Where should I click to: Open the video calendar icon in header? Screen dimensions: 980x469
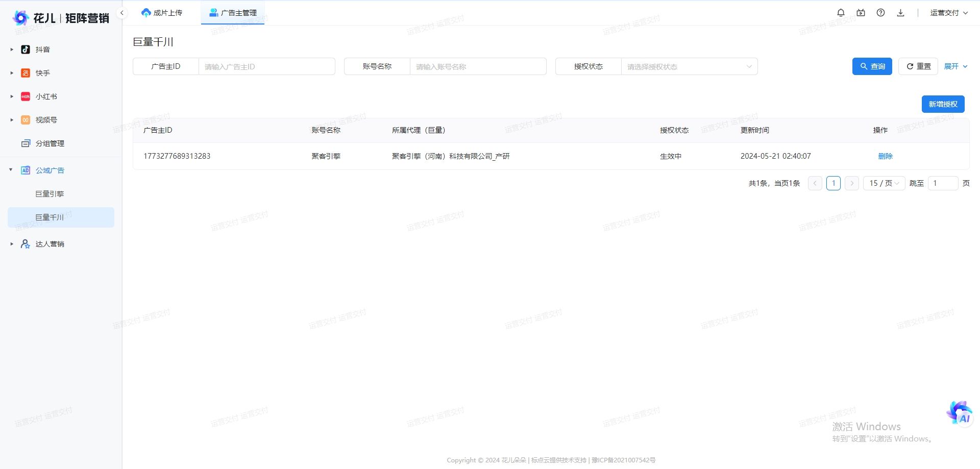(861, 13)
